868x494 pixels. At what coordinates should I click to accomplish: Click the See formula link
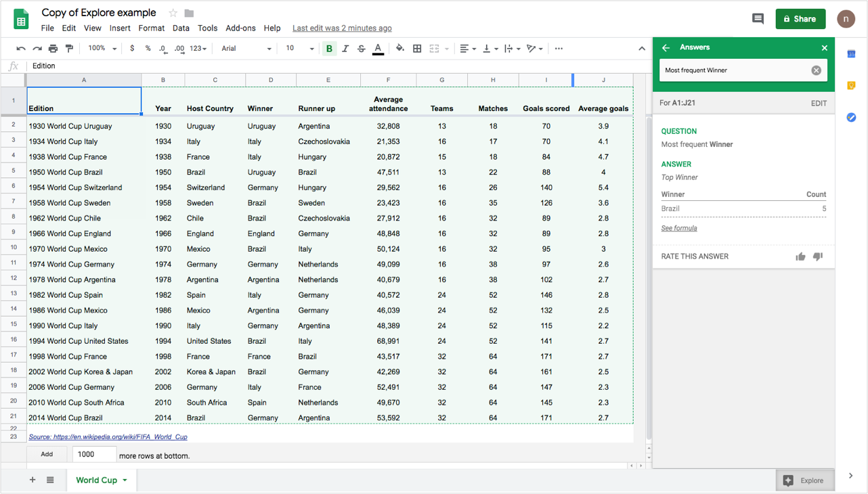[679, 228]
